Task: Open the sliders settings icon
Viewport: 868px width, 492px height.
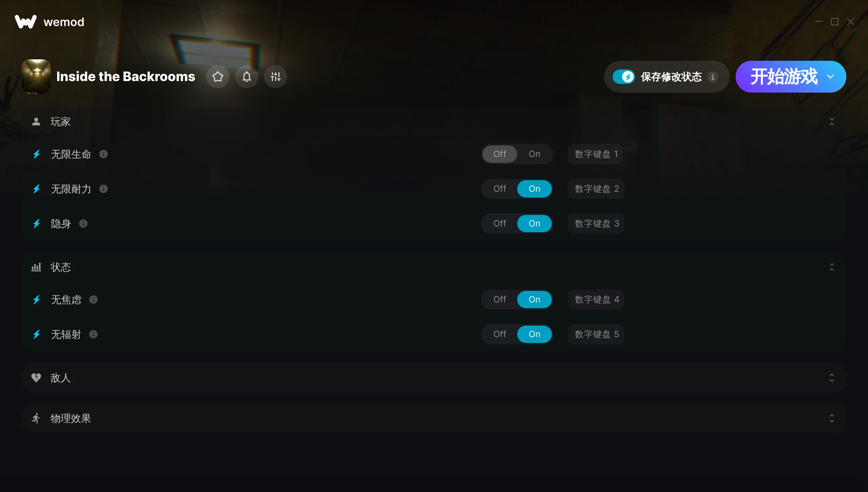Action: (276, 77)
